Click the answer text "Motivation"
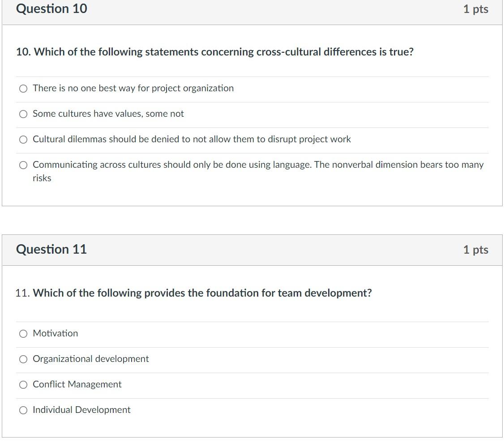Viewport: 504px width, 442px height. 55,333
